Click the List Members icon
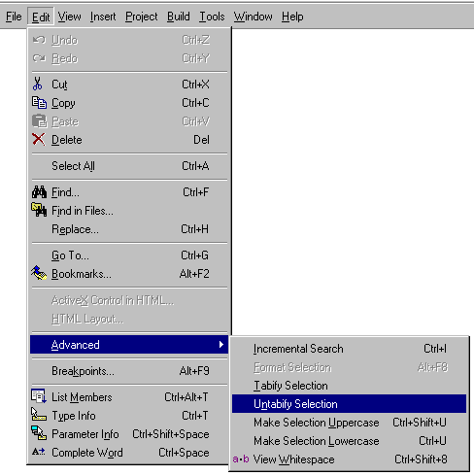This screenshot has height=476, width=474. (39, 396)
